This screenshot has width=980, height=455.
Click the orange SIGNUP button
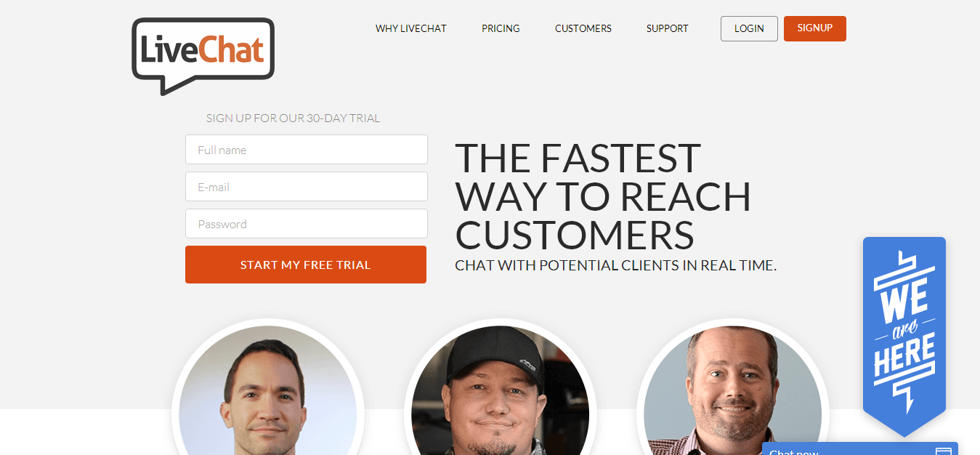coord(815,28)
